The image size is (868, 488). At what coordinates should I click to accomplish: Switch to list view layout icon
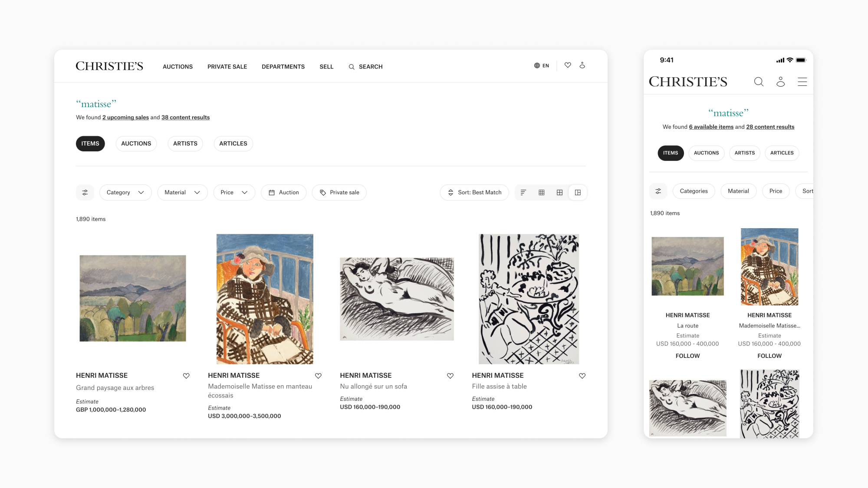pos(523,193)
